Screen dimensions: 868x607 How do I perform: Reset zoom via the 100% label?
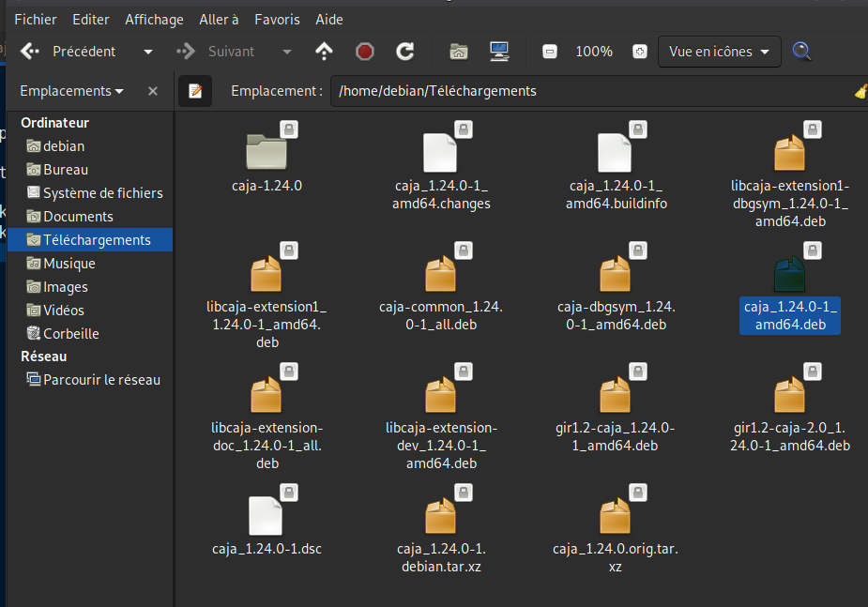tap(594, 52)
